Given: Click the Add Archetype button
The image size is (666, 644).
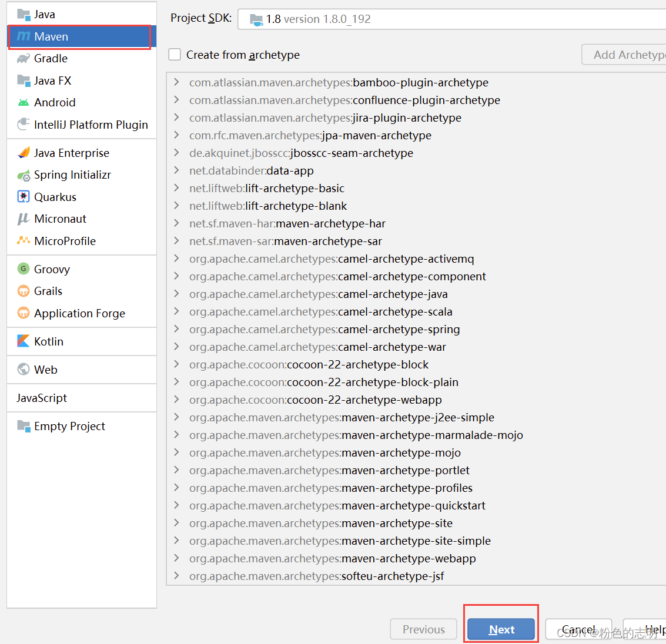Looking at the screenshot, I should tap(624, 55).
